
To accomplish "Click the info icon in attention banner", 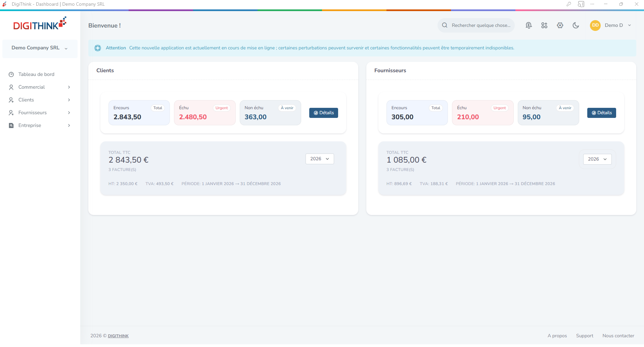I will click(x=98, y=48).
